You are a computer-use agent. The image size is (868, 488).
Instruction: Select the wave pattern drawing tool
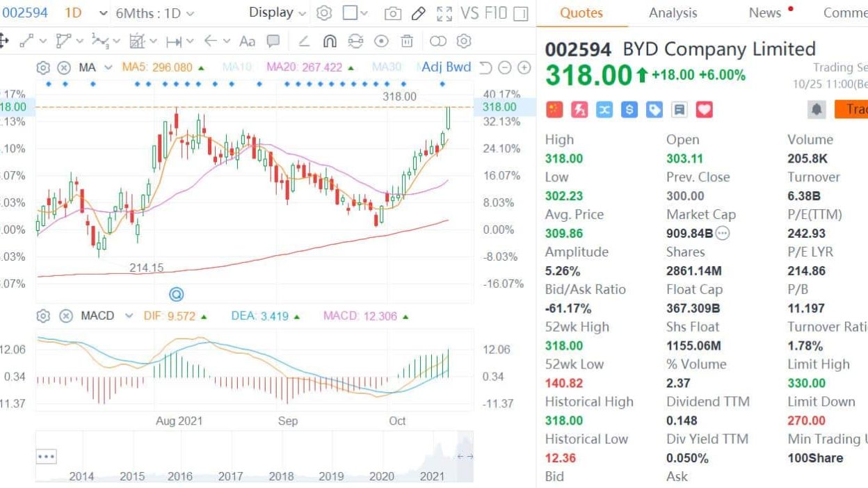tap(101, 42)
